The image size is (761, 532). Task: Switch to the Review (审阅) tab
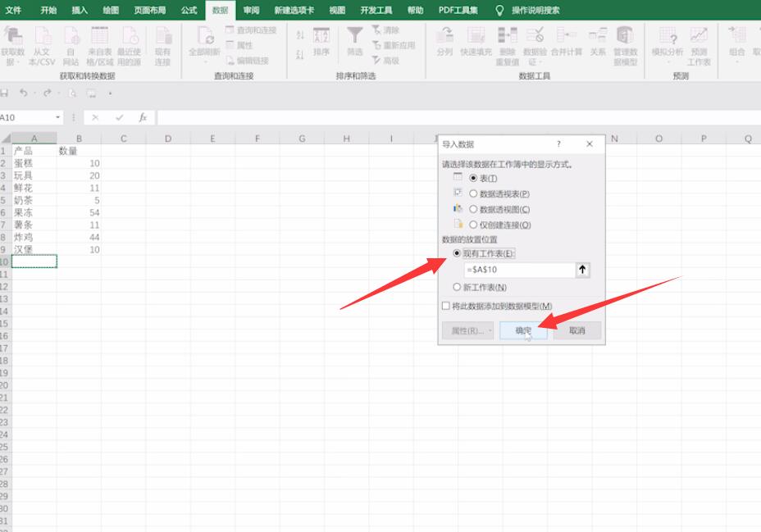pos(251,10)
